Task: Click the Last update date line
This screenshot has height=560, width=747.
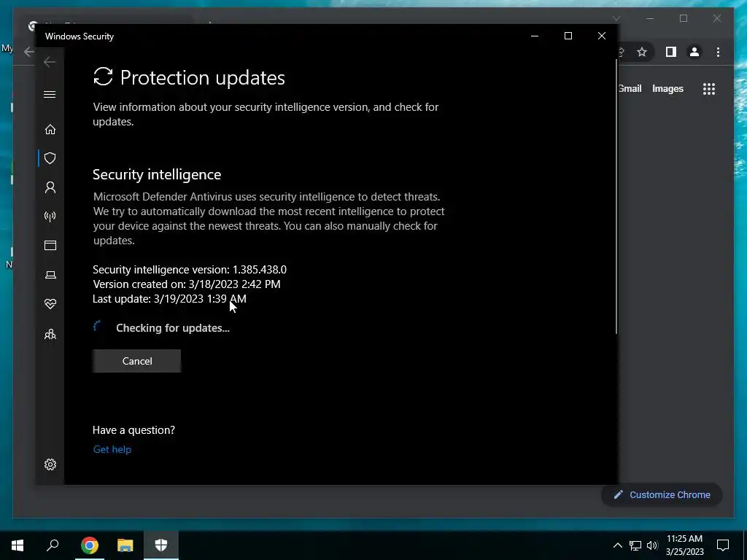Action: [169, 298]
